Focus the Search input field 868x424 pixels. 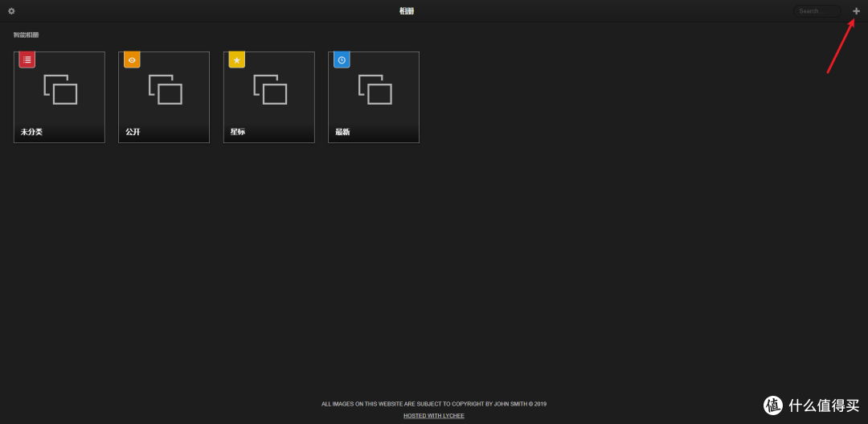pos(816,11)
